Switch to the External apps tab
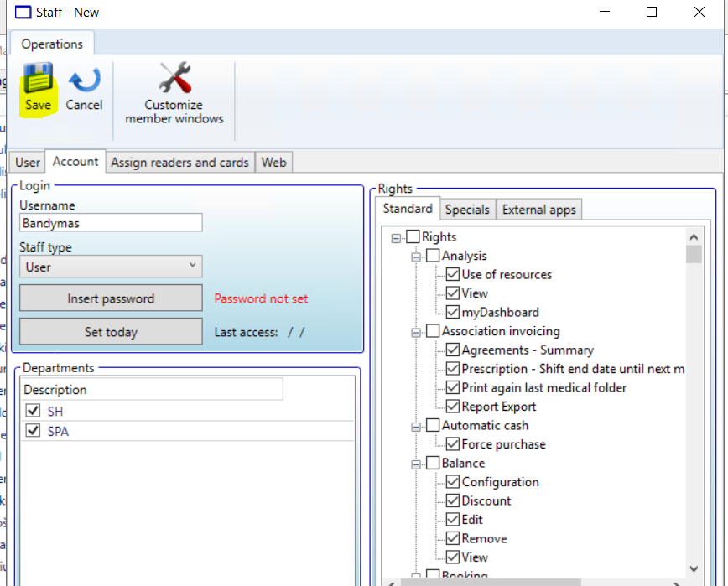The width and height of the screenshot is (728, 586). click(538, 210)
